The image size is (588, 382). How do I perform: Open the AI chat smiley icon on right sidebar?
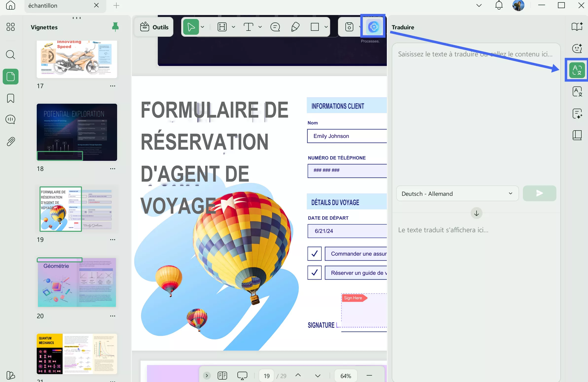pos(577,48)
